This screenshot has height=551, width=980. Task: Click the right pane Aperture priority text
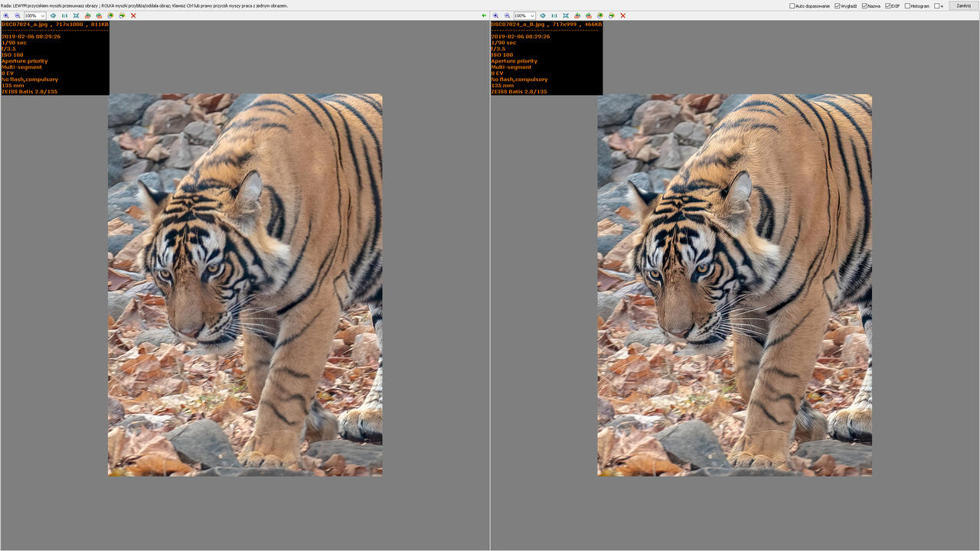(x=514, y=61)
